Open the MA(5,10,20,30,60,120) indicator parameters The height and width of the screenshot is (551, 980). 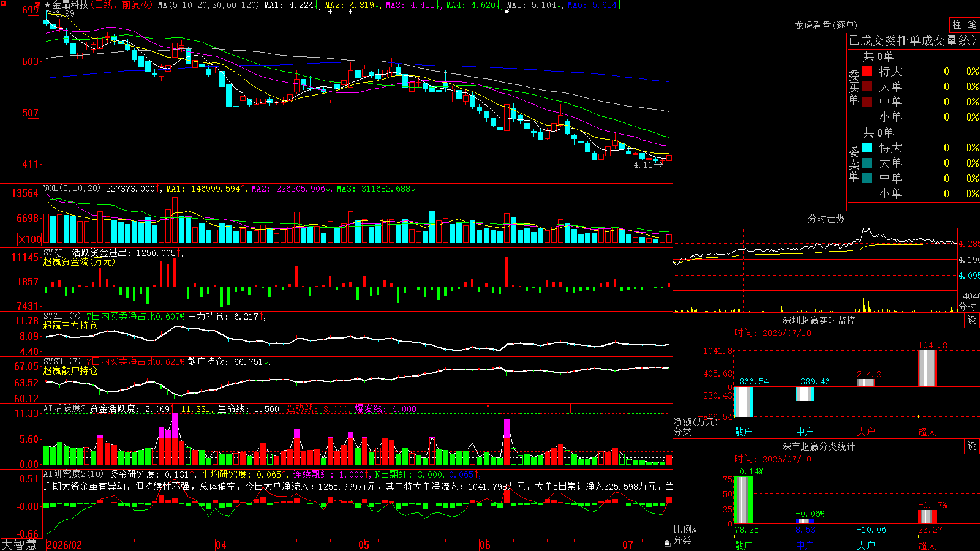[209, 5]
